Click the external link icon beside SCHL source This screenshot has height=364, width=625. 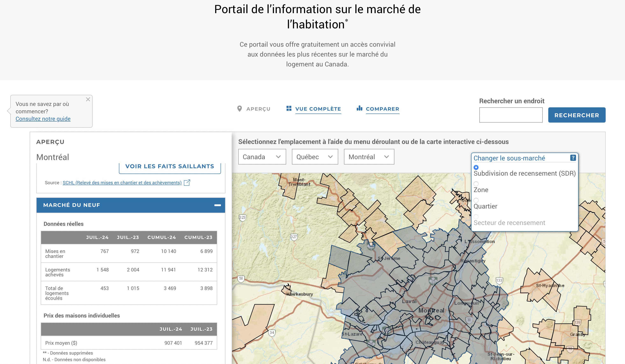coord(187,183)
